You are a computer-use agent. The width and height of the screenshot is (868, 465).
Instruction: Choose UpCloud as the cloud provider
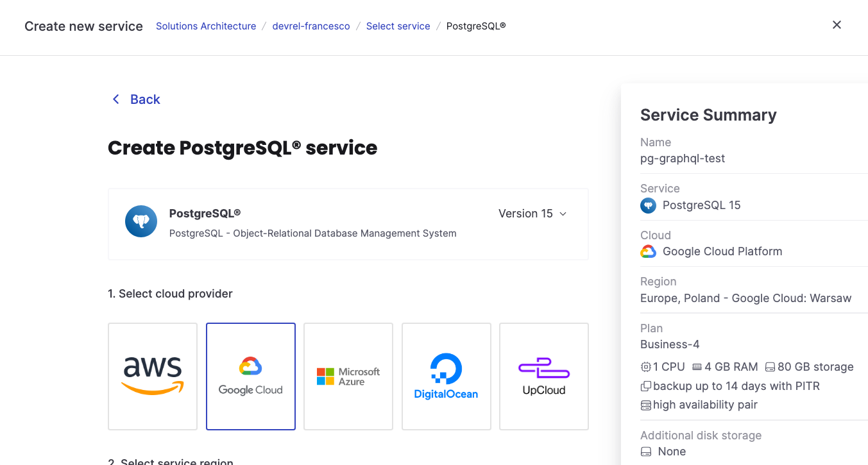543,376
